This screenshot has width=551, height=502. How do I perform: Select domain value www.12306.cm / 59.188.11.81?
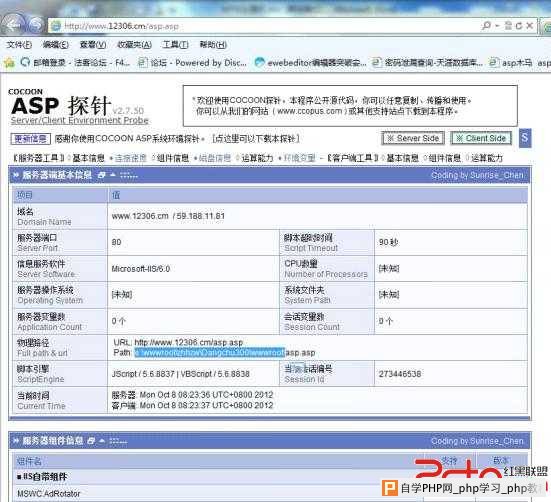(x=168, y=216)
